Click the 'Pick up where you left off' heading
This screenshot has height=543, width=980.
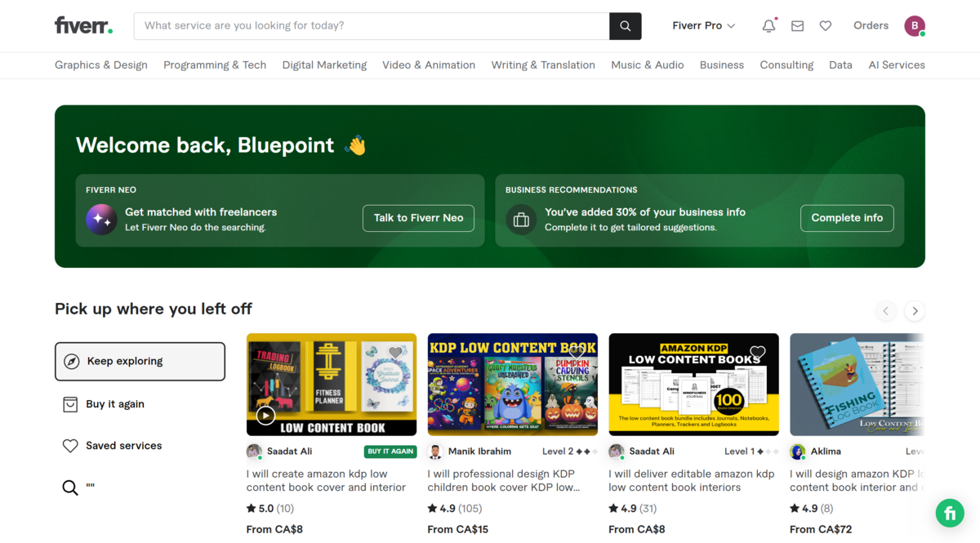click(154, 309)
